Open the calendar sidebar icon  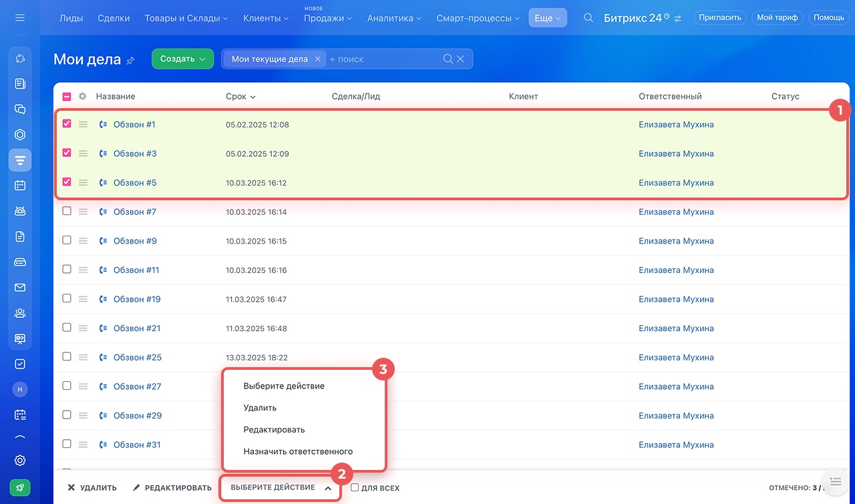coord(20,186)
